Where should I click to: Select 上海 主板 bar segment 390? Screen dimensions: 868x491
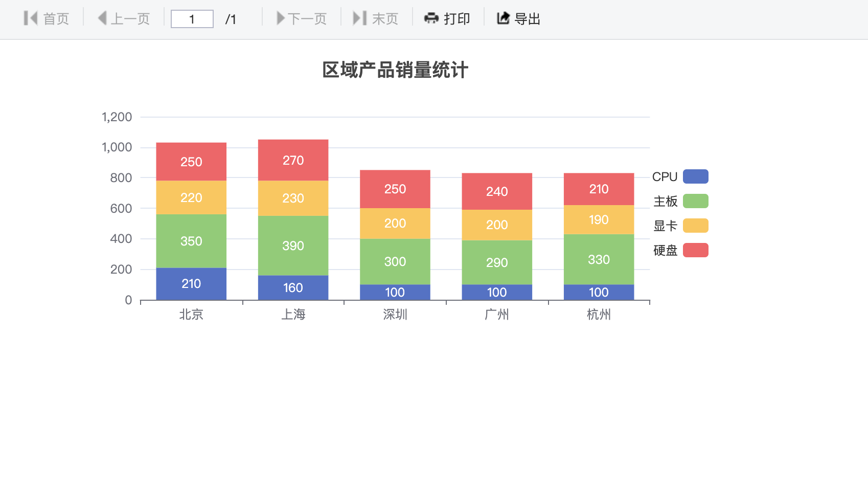(x=293, y=245)
